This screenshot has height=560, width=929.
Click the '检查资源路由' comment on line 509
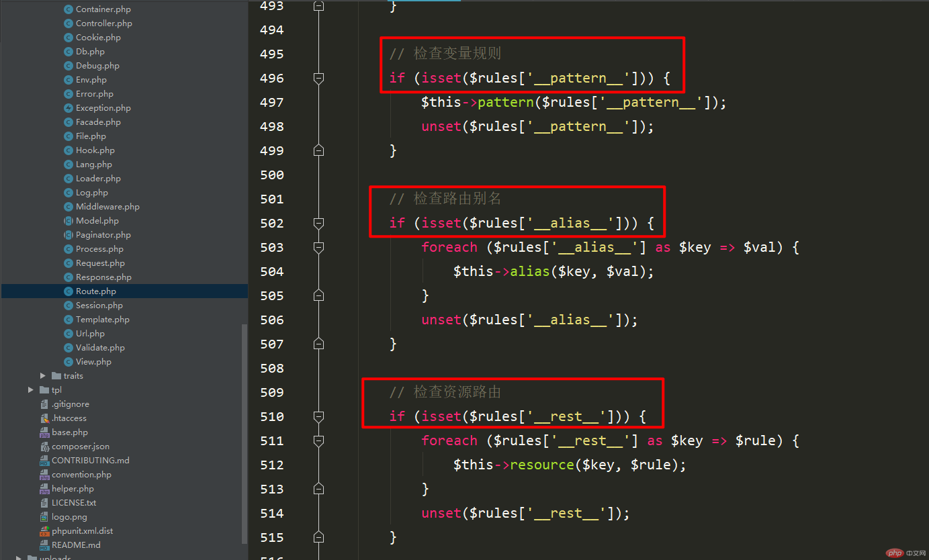(445, 392)
